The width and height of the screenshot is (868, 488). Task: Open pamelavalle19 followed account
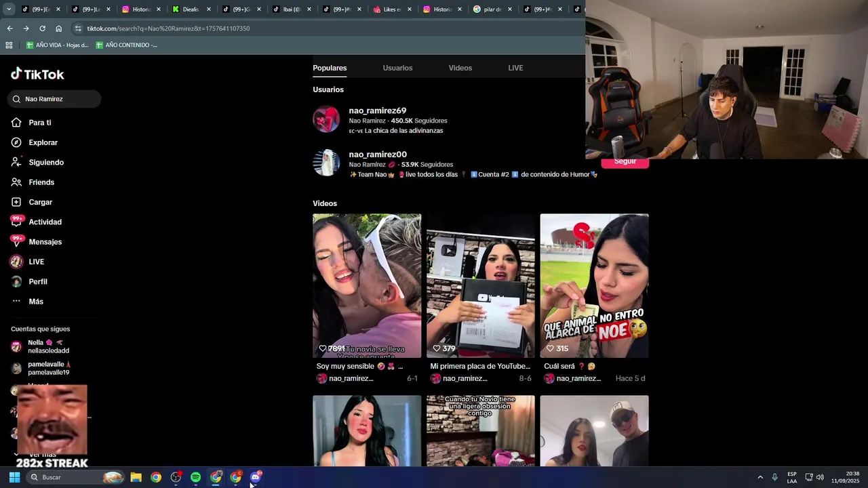click(42, 368)
